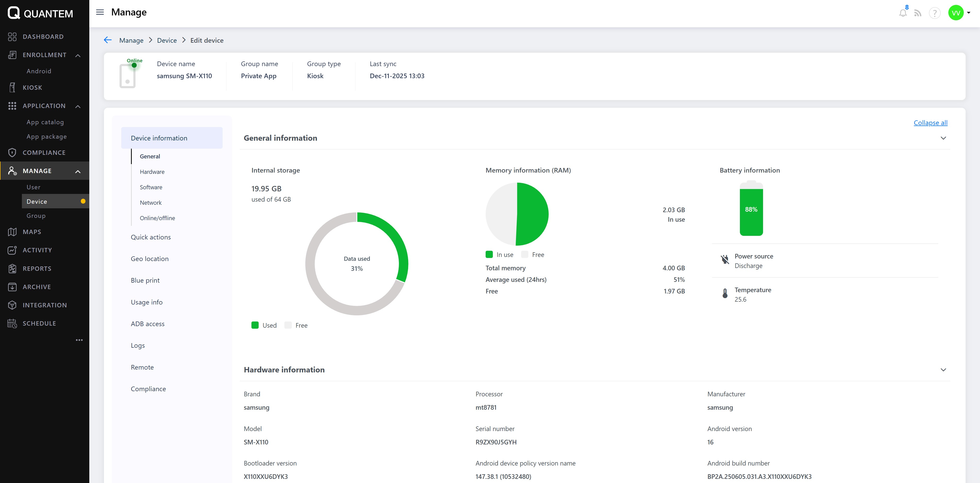
Task: Collapse the Hardware information section chevron
Action: (x=943, y=370)
